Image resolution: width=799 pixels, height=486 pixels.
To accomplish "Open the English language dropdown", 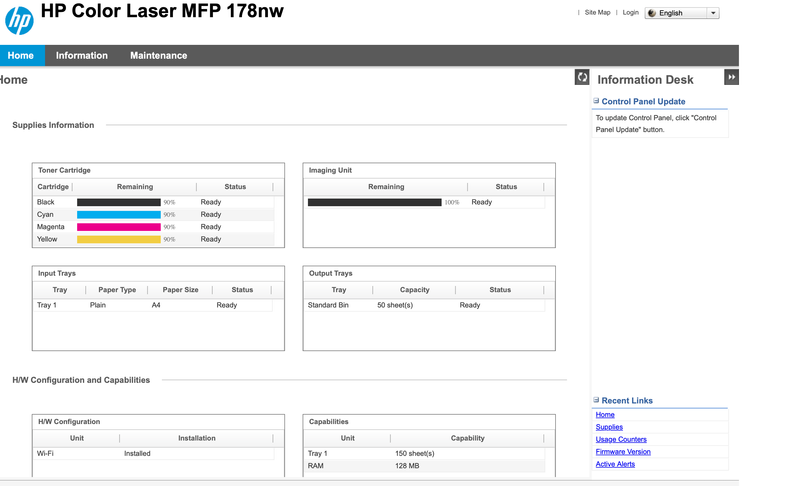I will [682, 13].
